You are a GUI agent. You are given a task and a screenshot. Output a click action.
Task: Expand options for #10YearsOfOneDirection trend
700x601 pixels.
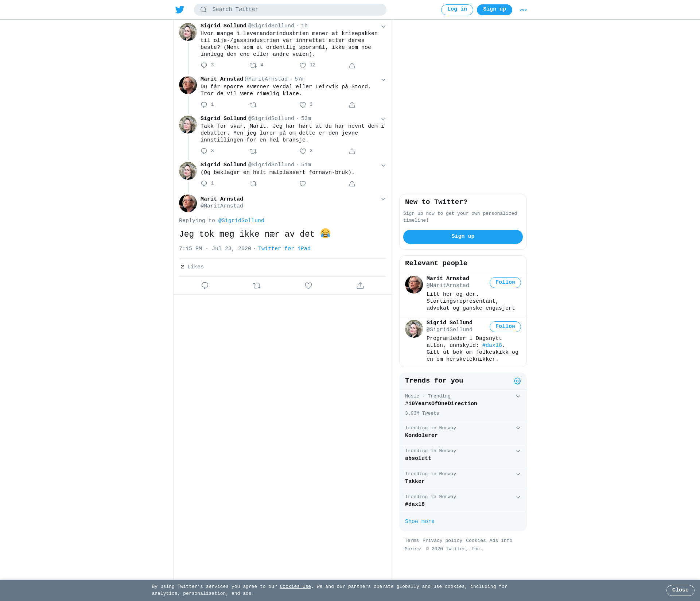point(518,396)
